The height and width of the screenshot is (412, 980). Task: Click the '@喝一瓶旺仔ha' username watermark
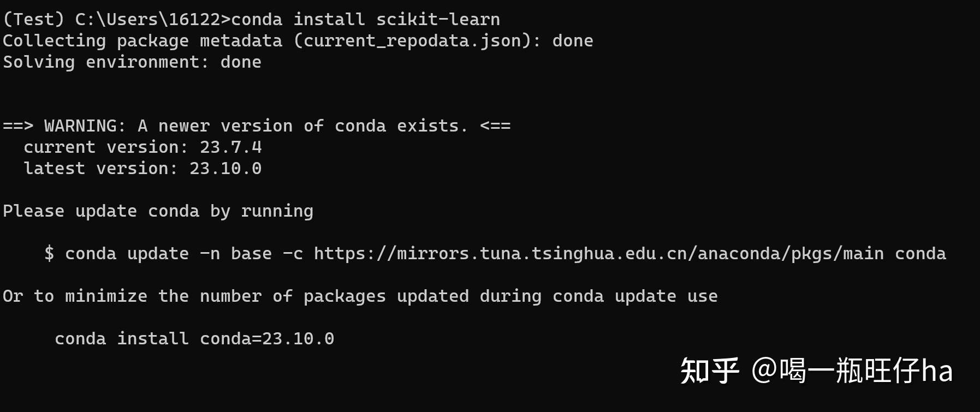[x=852, y=371]
